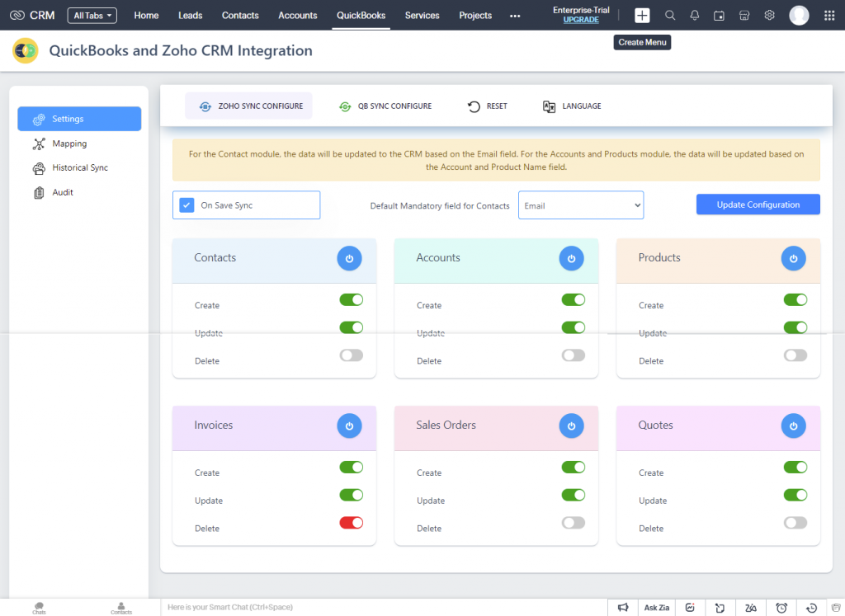Open the Language option
Viewport: 845px width, 616px height.
tap(572, 106)
